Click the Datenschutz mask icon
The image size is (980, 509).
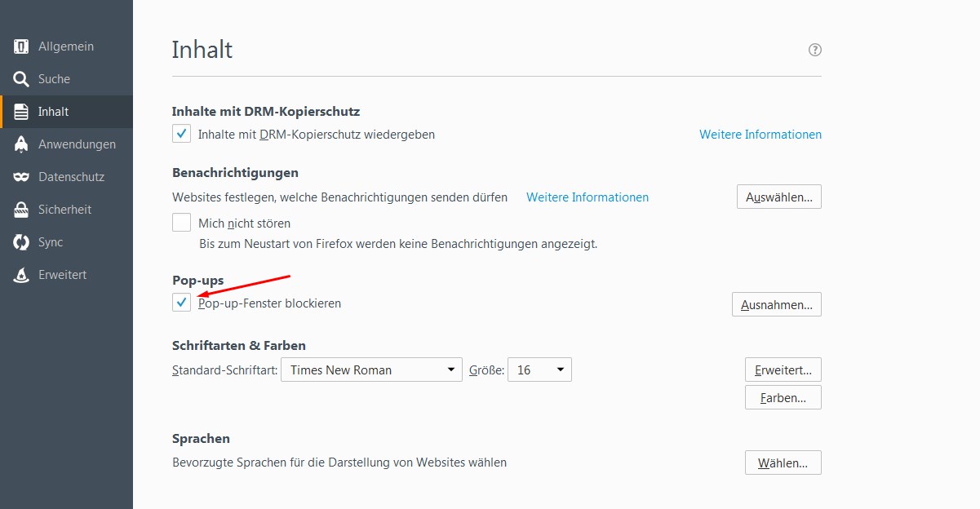(x=21, y=177)
